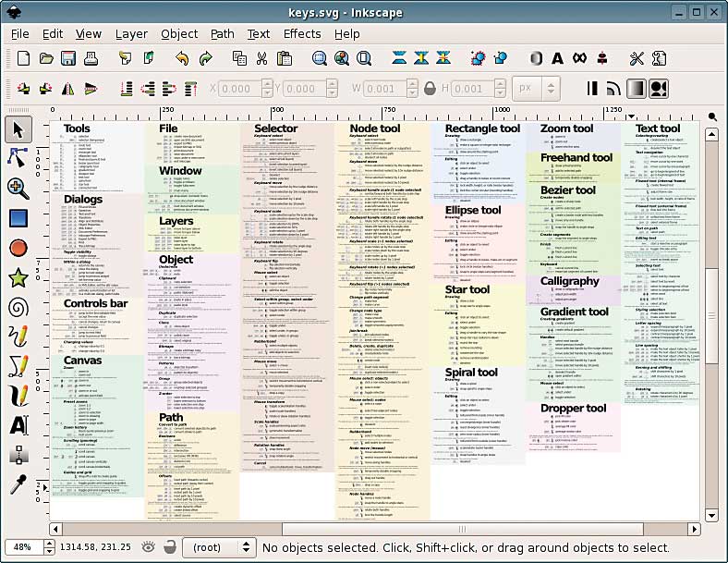This screenshot has width=728, height=563.
Task: Open the px units dropdown
Action: 536,88
